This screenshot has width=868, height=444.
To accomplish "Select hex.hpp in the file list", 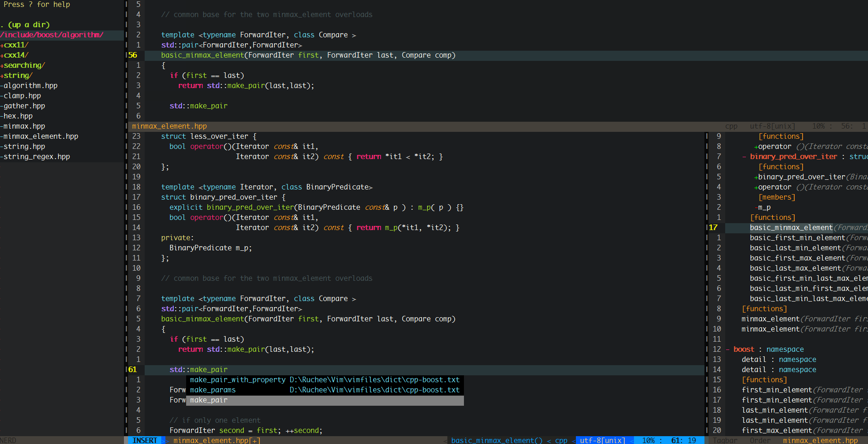I will click(18, 116).
